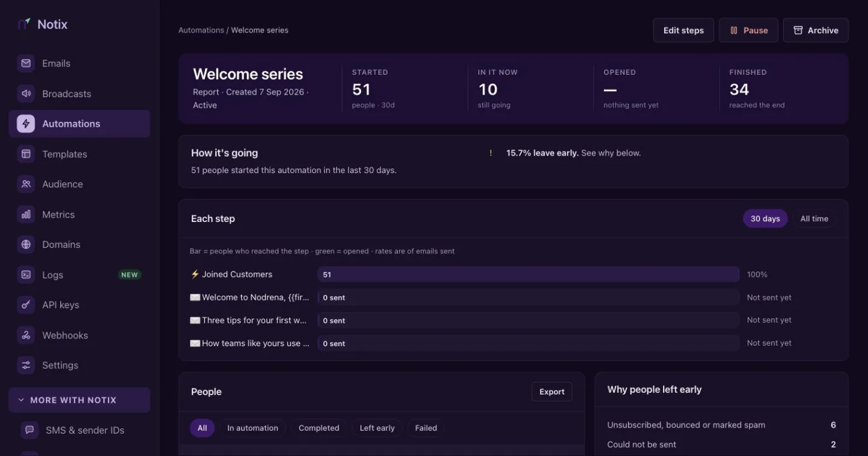Filter people by Completed
The image size is (868, 456).
[x=319, y=428]
